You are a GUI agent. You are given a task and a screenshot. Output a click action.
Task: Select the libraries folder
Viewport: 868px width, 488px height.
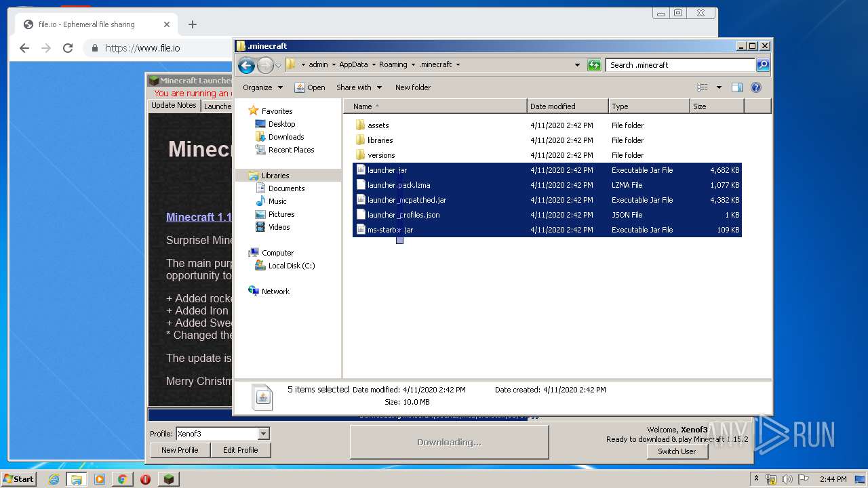pos(547,140)
